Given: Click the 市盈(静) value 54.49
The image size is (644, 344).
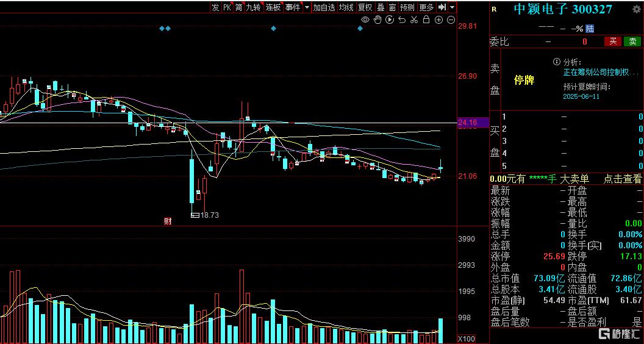Looking at the screenshot, I should pos(554,301).
